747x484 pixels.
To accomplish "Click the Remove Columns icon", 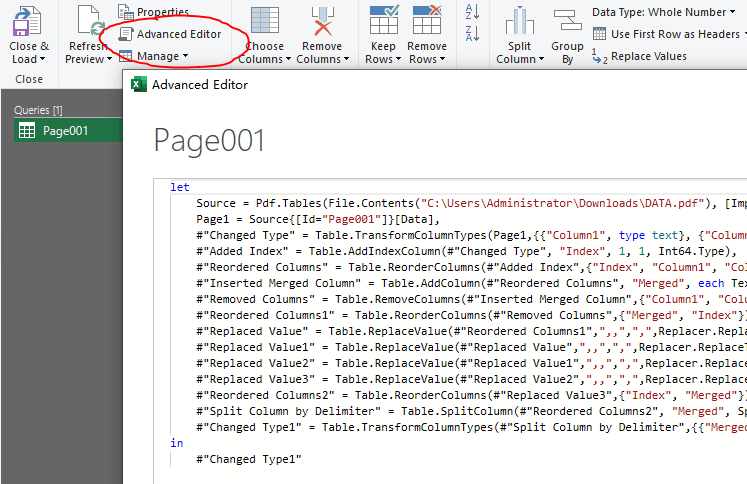I will (323, 21).
